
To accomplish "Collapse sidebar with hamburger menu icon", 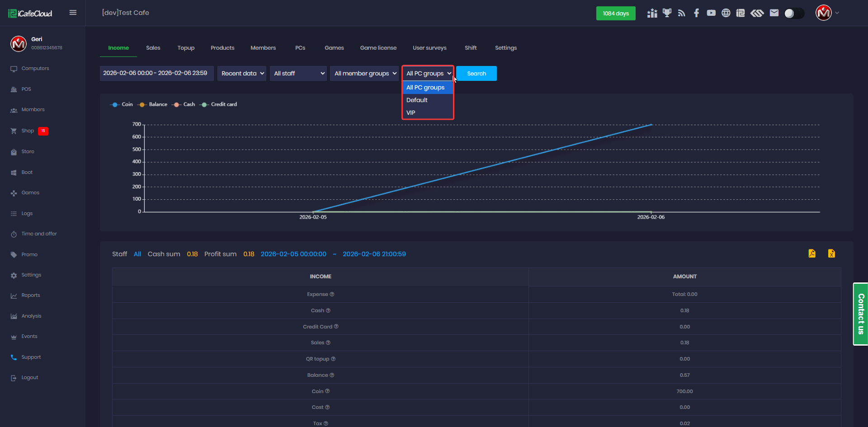I will tap(73, 13).
